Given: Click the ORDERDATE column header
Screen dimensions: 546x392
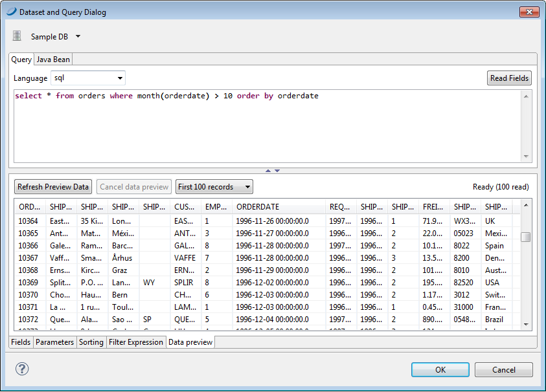Looking at the screenshot, I should 279,207.
